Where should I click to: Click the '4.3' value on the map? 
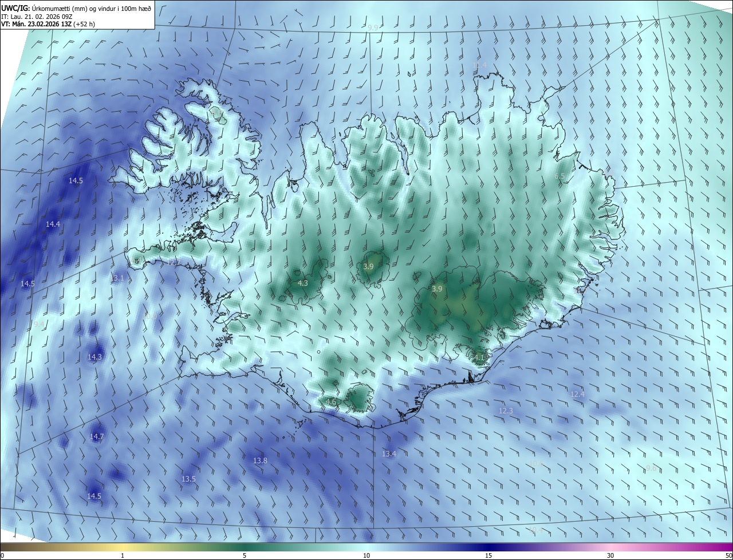click(x=303, y=283)
